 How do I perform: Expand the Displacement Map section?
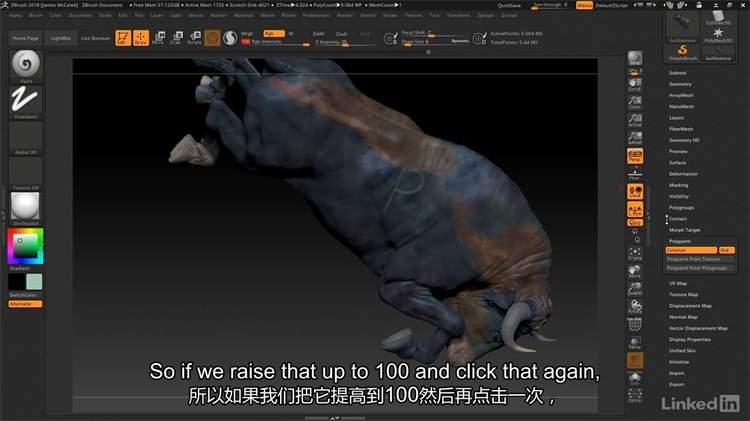[x=690, y=306]
